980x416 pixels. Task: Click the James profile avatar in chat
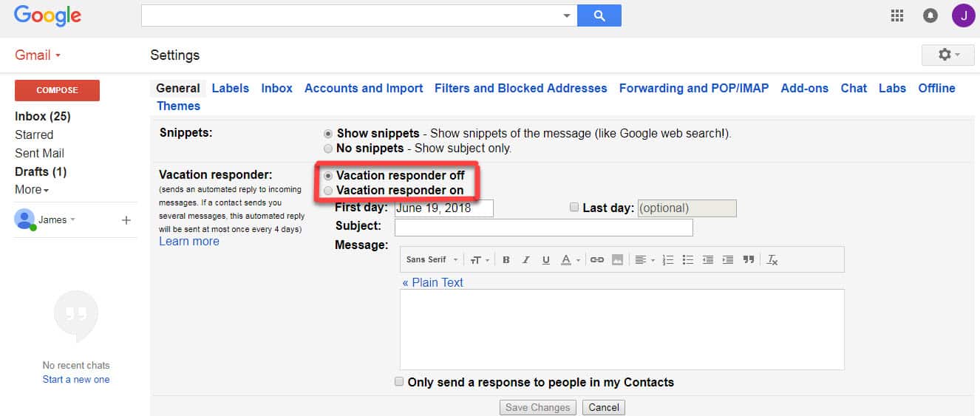click(x=25, y=219)
